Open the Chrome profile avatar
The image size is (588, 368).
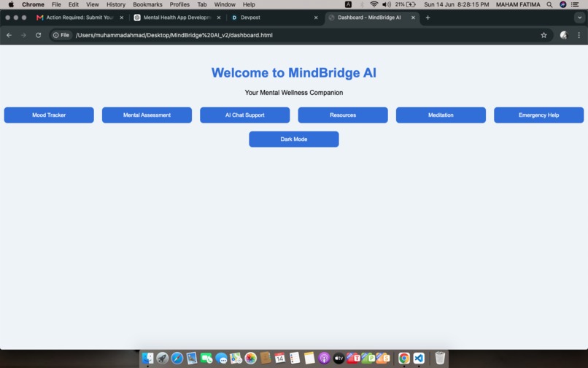coord(563,35)
